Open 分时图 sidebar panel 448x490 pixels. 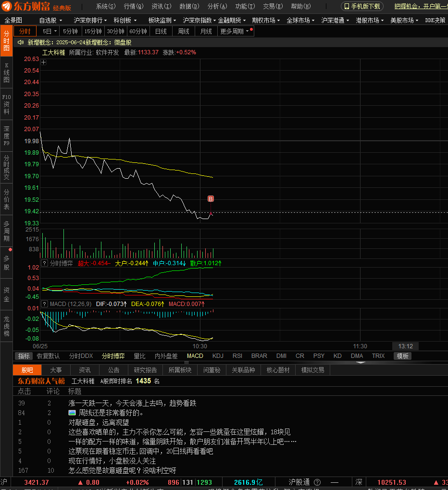pyautogui.click(x=6, y=41)
